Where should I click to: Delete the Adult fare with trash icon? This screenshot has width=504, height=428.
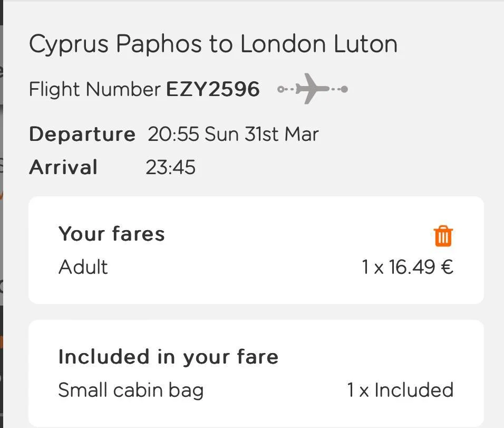click(443, 236)
